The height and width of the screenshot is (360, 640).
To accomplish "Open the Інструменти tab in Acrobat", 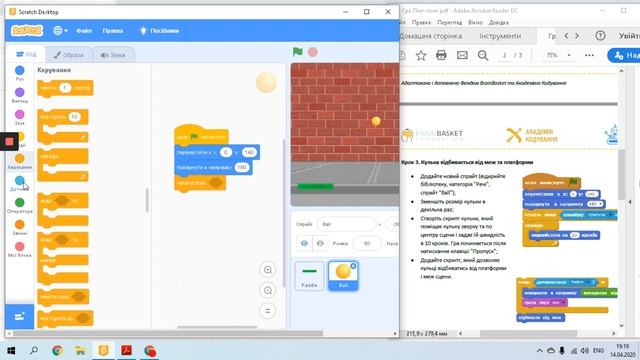I will (x=500, y=36).
